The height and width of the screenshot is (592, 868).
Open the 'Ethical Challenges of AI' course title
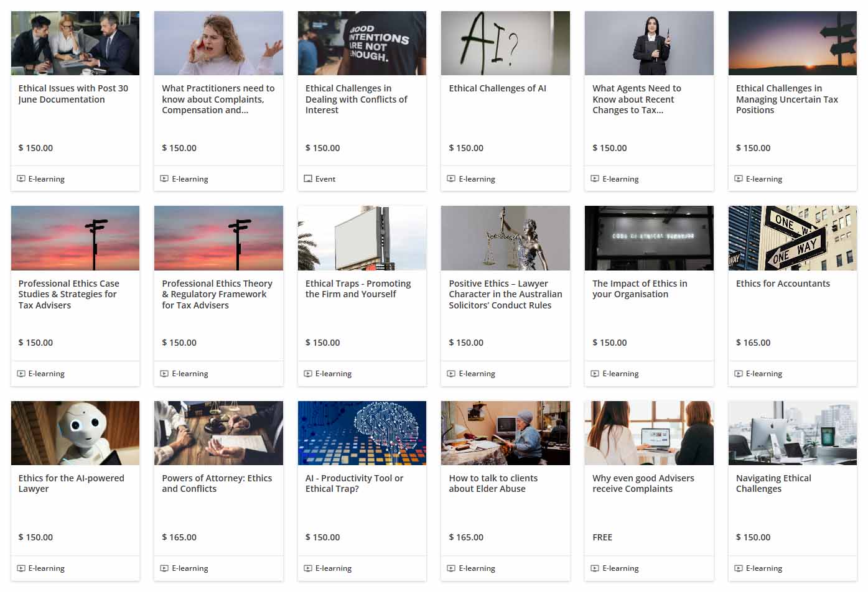497,88
